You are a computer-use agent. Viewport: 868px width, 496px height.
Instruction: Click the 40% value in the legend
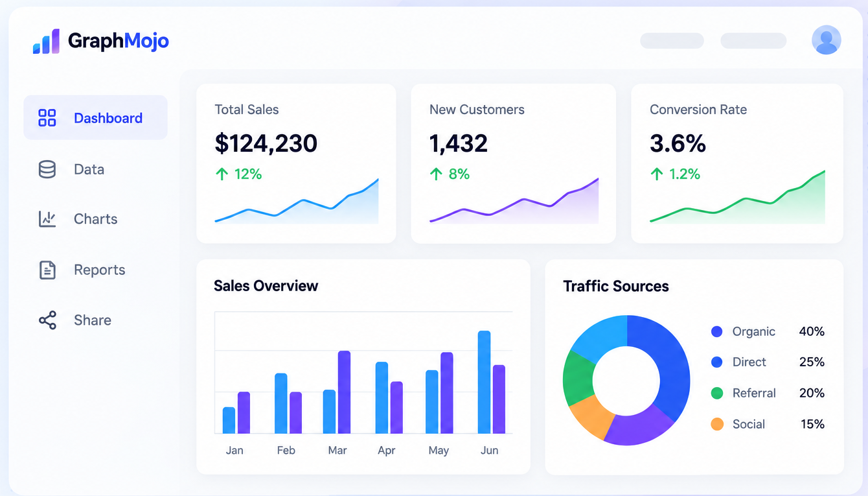point(812,331)
